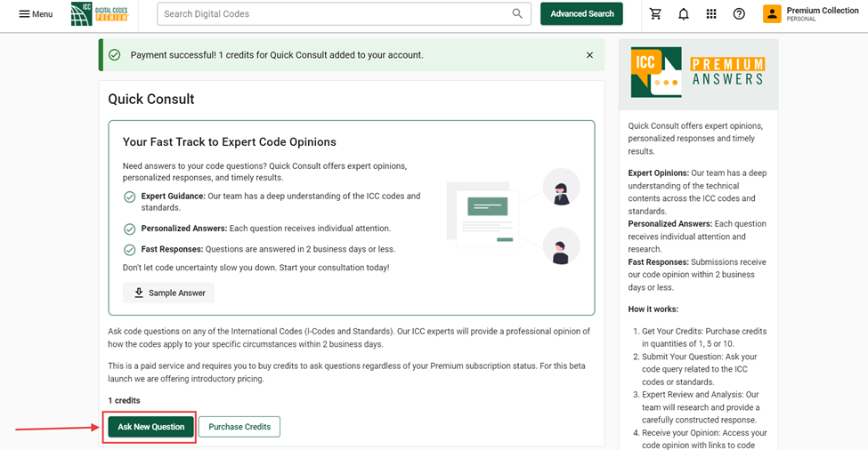Screen dimensions: 868x450
Task: Click Purchase Credits
Action: 239,427
